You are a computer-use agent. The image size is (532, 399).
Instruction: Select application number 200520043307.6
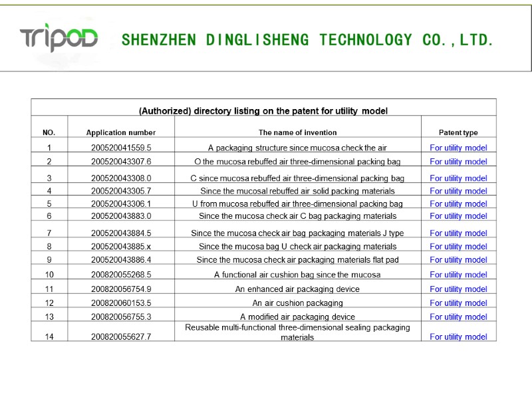pos(121,162)
